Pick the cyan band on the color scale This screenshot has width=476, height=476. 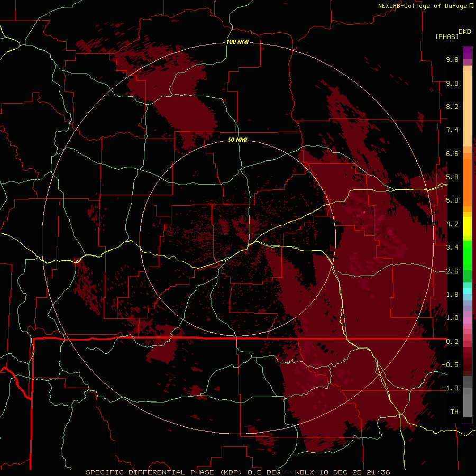tap(467, 291)
